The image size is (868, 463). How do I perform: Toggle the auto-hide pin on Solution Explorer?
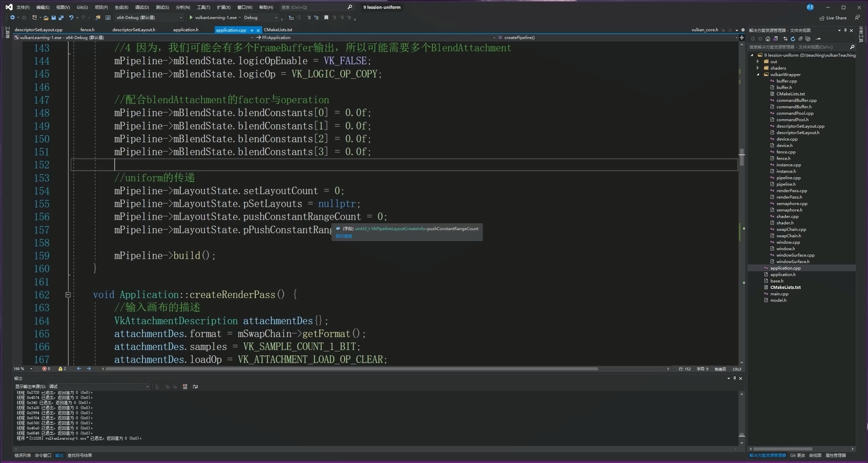[845, 30]
